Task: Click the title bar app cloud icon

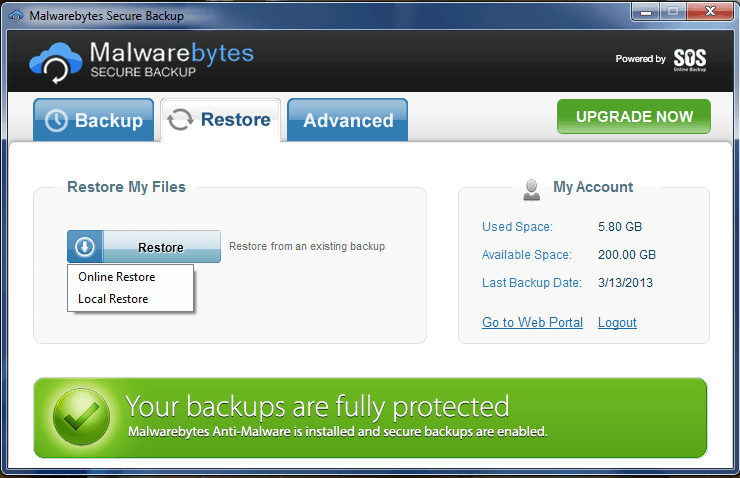Action: pos(16,16)
